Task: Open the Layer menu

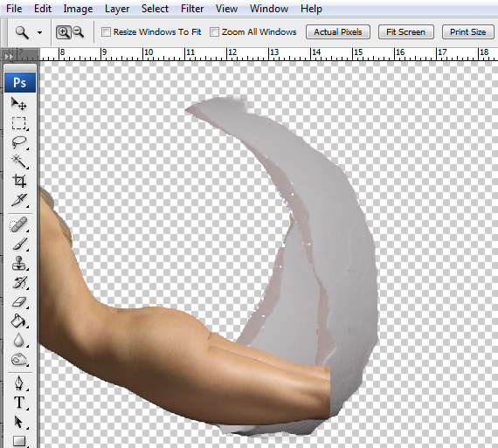Action: 117,9
